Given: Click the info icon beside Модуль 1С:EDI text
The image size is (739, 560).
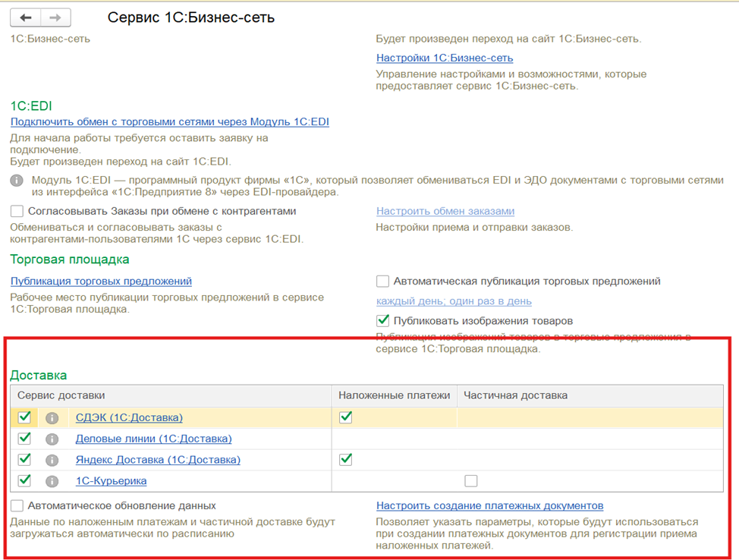Looking at the screenshot, I should tap(17, 181).
